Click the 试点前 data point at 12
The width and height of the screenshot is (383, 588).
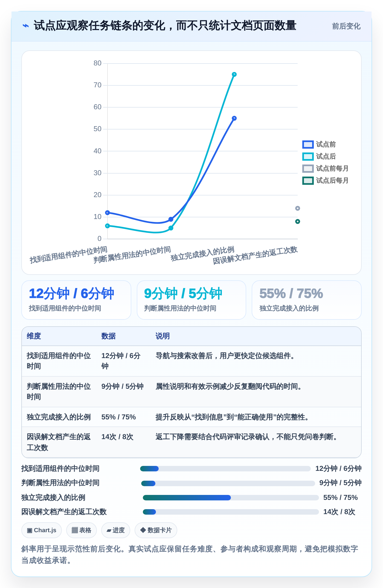pyautogui.click(x=108, y=213)
